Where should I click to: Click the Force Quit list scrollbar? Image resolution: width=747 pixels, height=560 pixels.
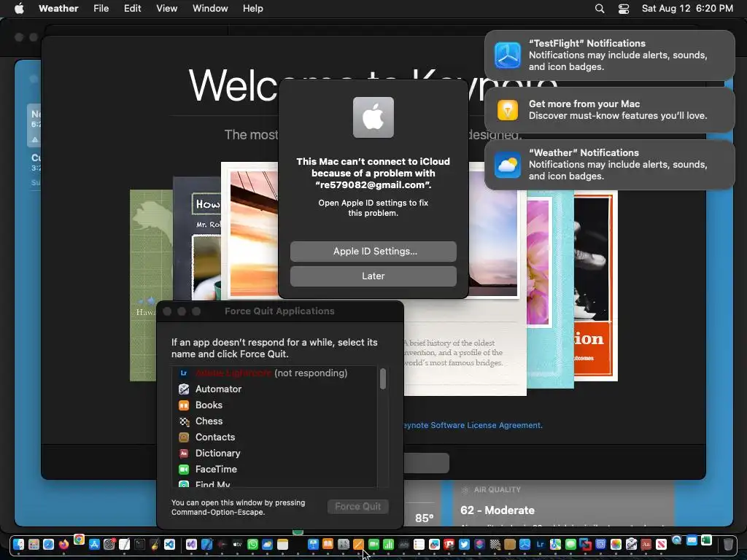pos(382,379)
